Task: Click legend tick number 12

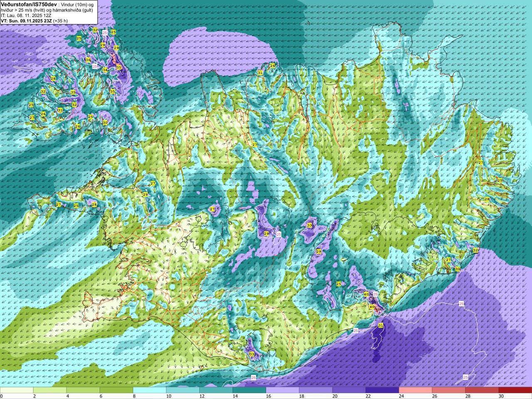Action: point(202,396)
